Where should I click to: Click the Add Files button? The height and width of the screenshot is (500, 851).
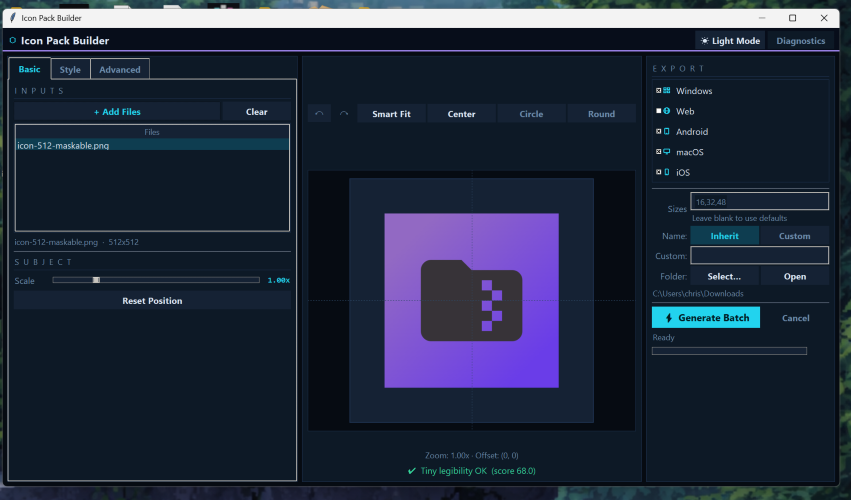pyautogui.click(x=117, y=111)
